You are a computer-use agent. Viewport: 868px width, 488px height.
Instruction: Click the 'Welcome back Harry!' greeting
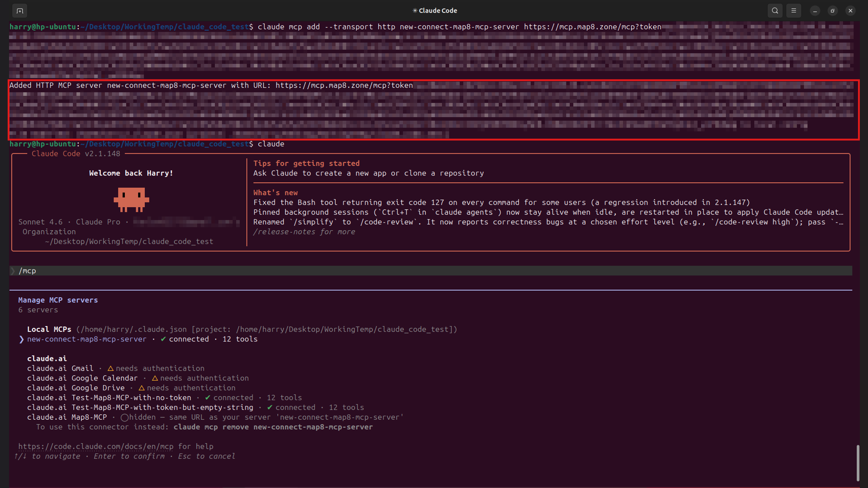(x=131, y=173)
